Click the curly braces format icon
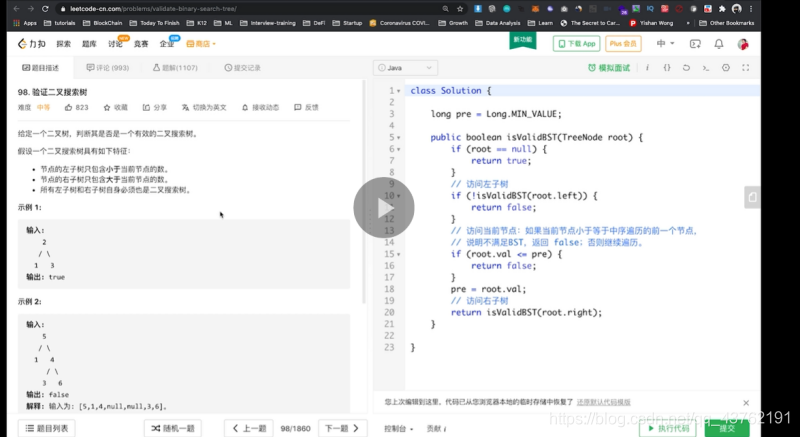800x437 pixels. tap(667, 68)
